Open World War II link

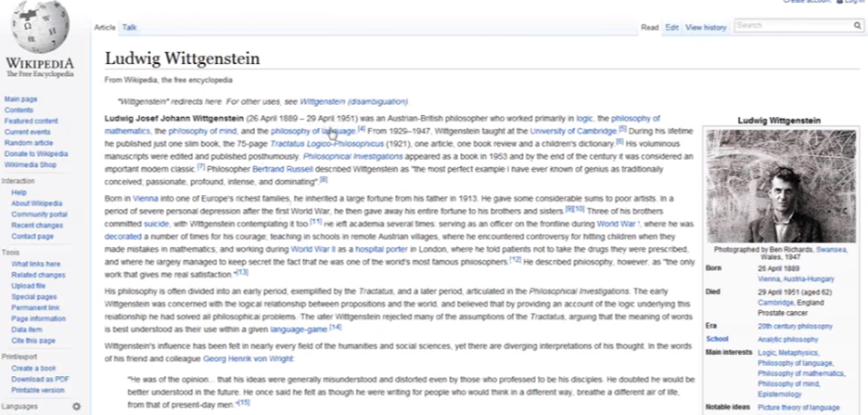pyautogui.click(x=313, y=250)
